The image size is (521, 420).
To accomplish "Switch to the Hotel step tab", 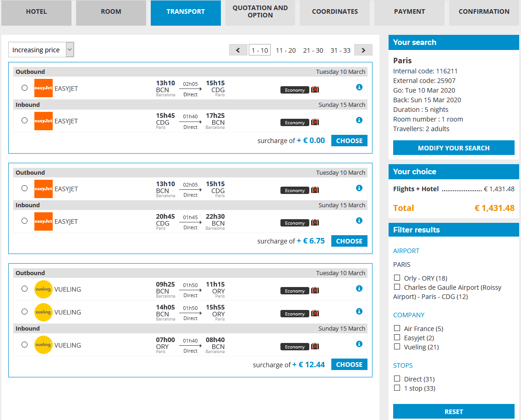I will click(x=37, y=12).
